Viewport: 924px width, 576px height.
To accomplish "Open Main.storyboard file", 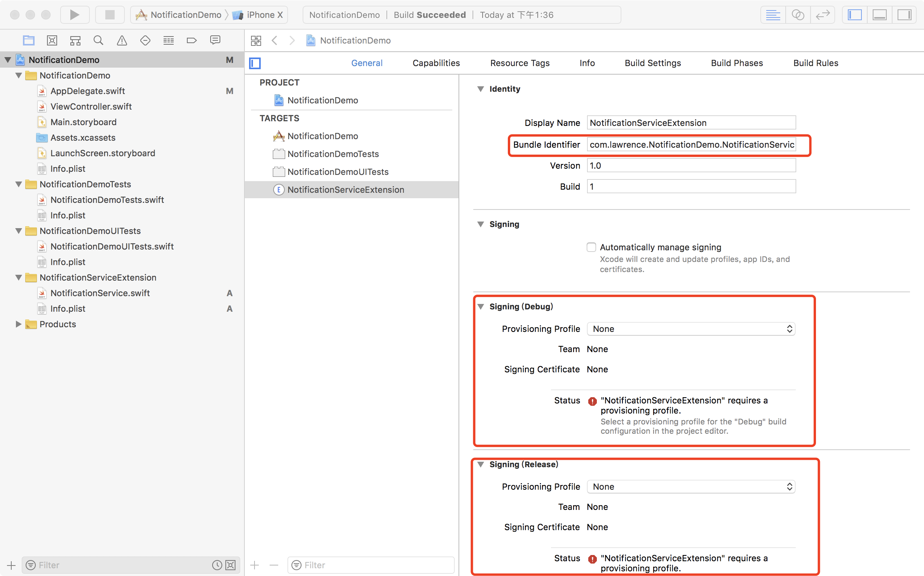I will [83, 122].
